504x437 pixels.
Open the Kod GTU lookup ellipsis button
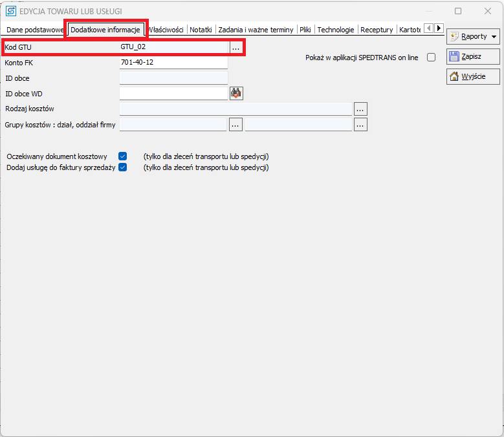pos(236,48)
